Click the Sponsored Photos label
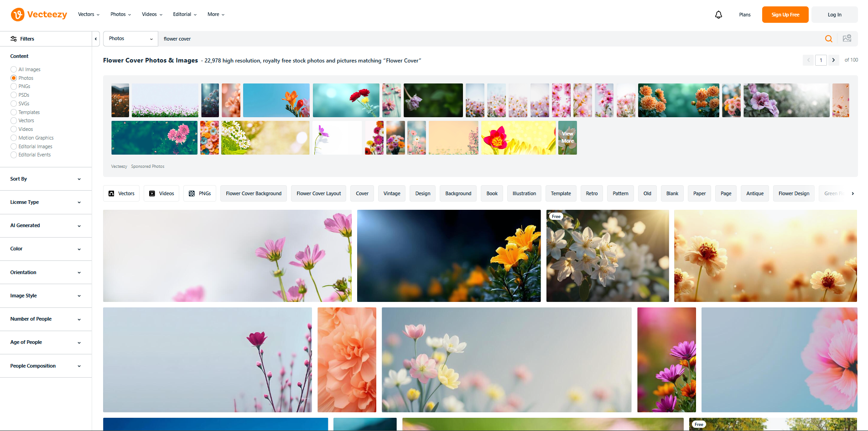Viewport: 868px width, 431px height. (x=148, y=166)
